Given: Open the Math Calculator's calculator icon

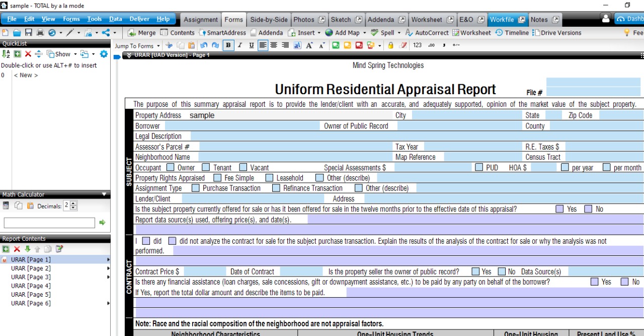Looking at the screenshot, I should click(x=6, y=206).
